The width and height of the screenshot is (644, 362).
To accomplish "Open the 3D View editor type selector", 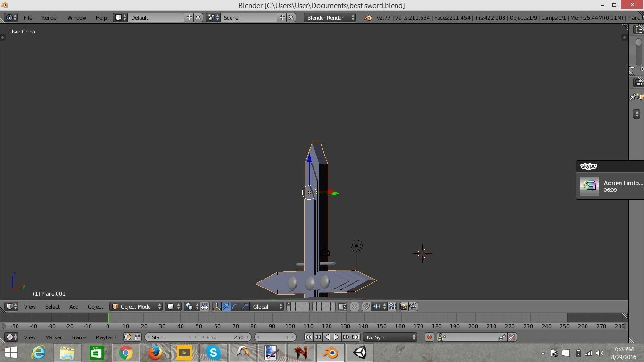I will click(11, 306).
